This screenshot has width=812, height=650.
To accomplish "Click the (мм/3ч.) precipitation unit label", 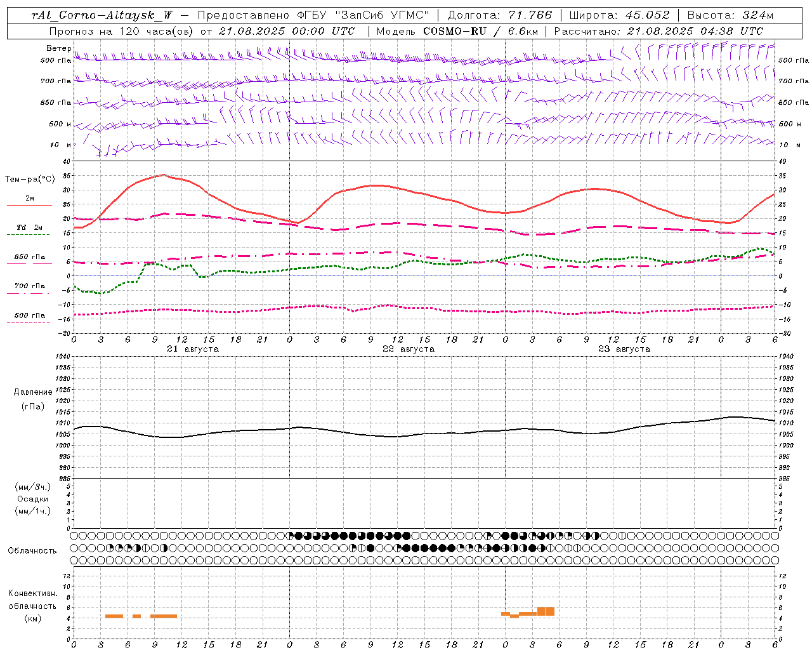I will pyautogui.click(x=33, y=487).
